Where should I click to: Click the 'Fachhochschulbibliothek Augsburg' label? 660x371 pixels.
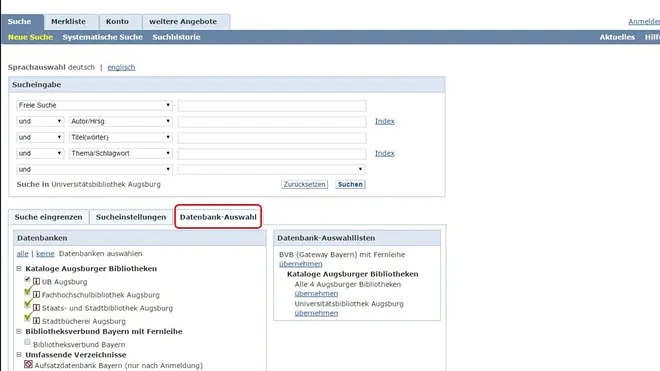tap(101, 295)
